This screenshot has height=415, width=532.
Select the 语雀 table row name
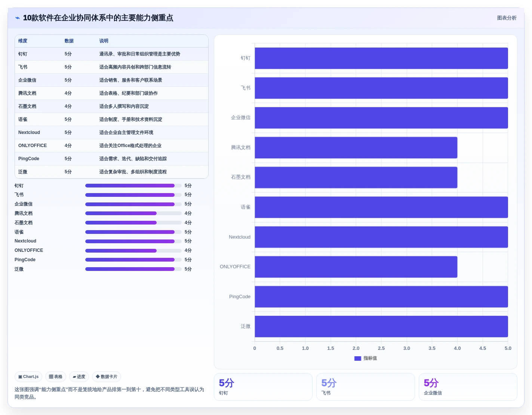pos(23,119)
